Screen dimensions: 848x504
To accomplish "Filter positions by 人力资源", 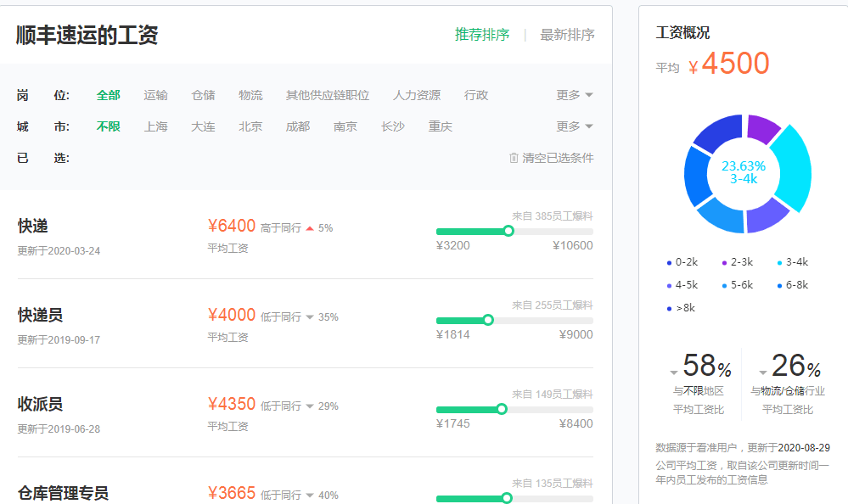I will 417,95.
